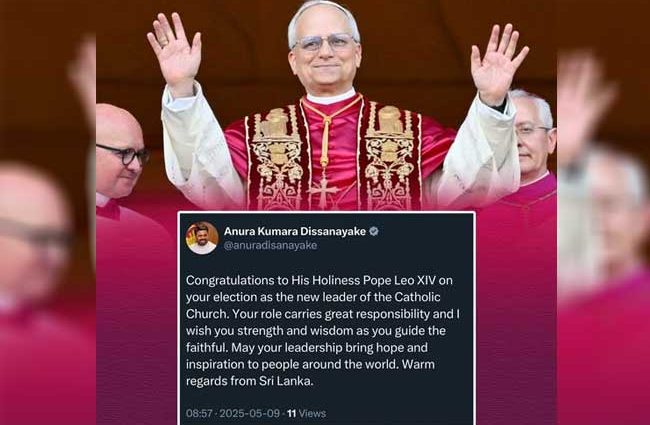The width and height of the screenshot is (650, 425).
Task: Click the blue verified badge beside the name
Action: 374,231
